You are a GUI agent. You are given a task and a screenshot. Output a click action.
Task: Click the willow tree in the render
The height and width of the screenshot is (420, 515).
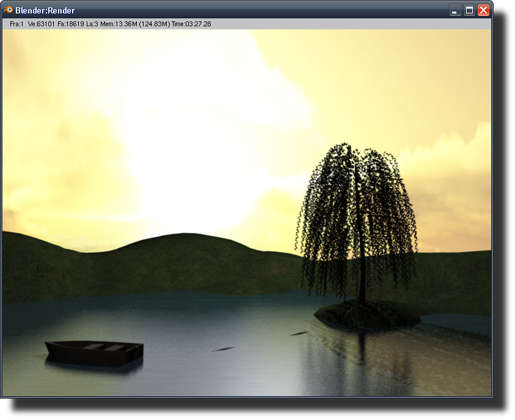pyautogui.click(x=357, y=222)
